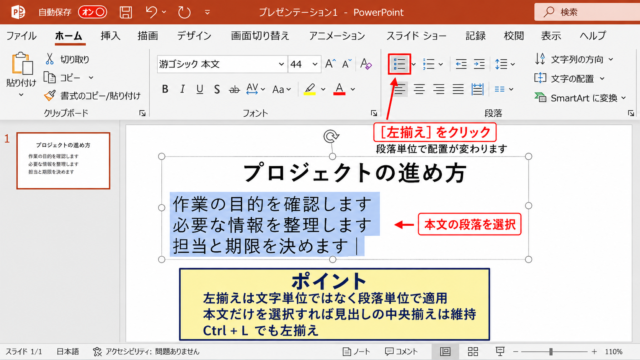Viewport: 640px width, 360px height.
Task: Click zoom out minus button
Action: pyautogui.click(x=516, y=351)
